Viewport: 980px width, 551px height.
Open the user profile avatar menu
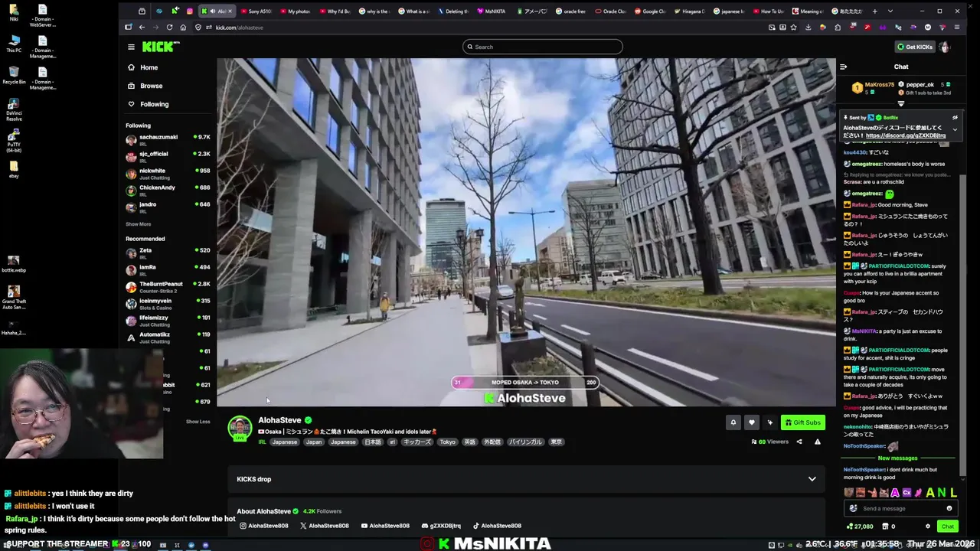944,47
